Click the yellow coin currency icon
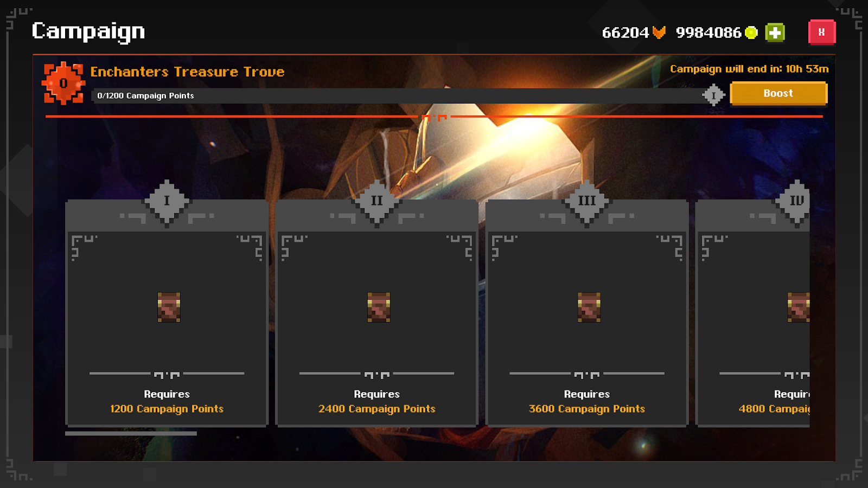The width and height of the screenshot is (868, 488). [751, 33]
